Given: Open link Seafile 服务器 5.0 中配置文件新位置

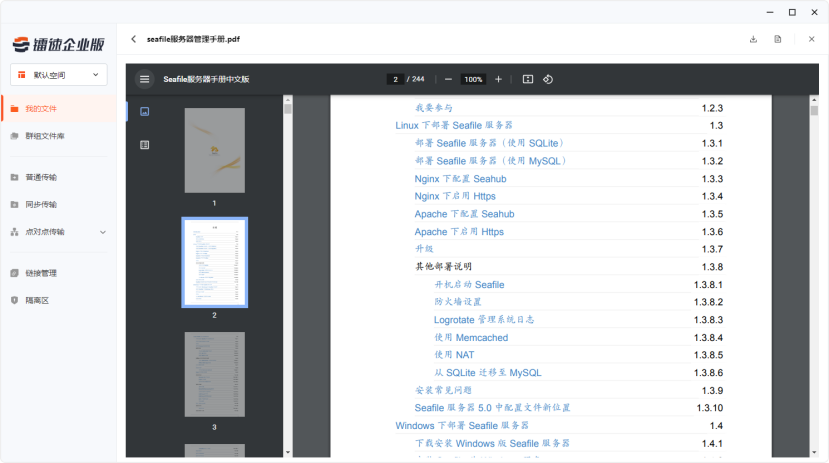Looking at the screenshot, I should click(x=492, y=408).
